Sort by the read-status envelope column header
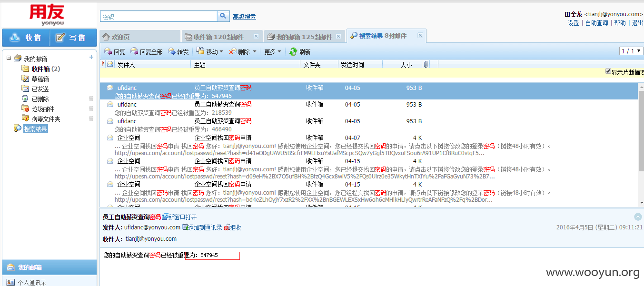Viewport: 644px width, 286px height. click(110, 64)
